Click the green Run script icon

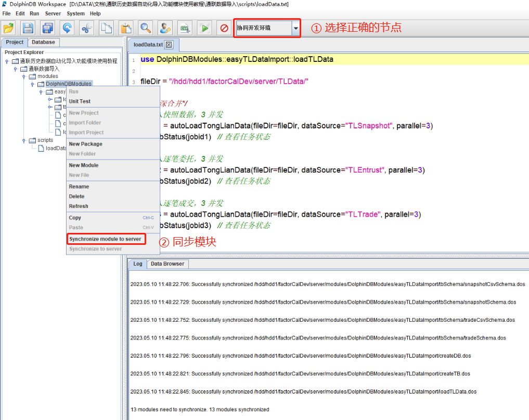click(204, 28)
